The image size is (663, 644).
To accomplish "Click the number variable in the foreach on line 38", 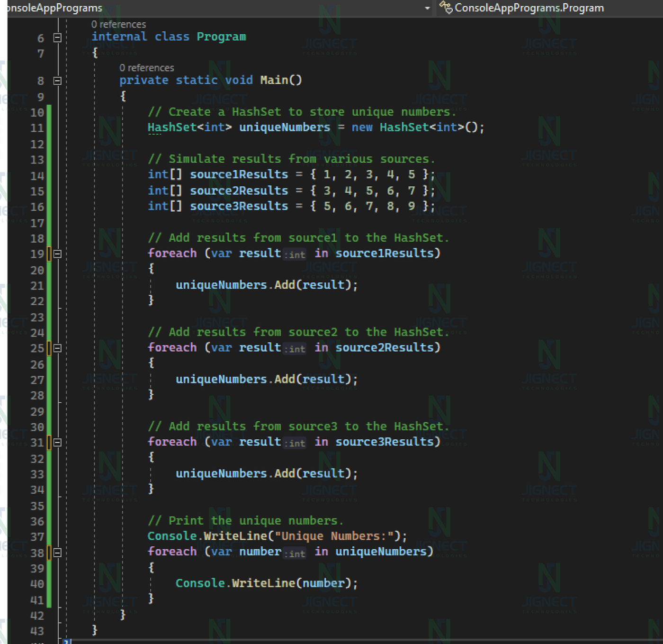I will click(x=260, y=552).
